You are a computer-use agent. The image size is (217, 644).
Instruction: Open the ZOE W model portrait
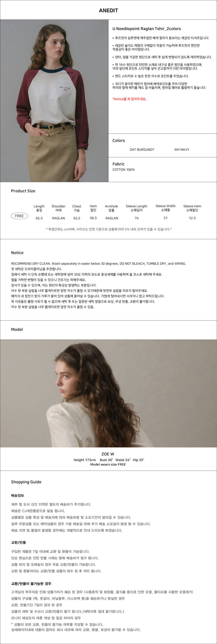point(108,393)
